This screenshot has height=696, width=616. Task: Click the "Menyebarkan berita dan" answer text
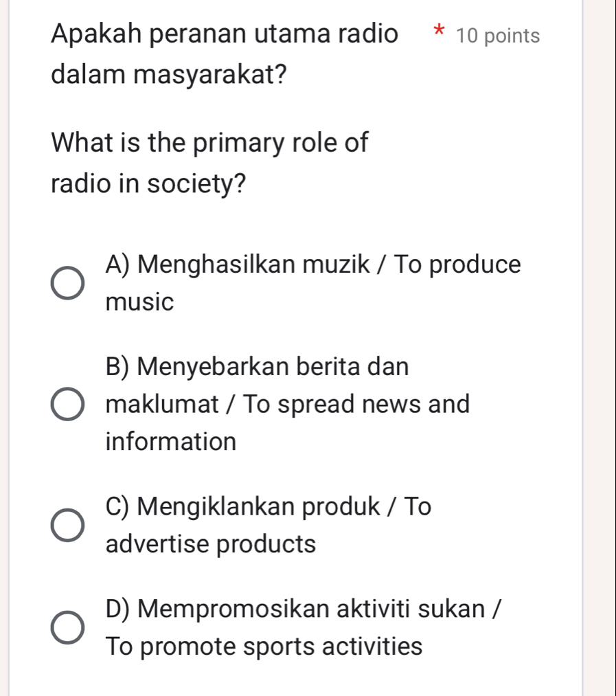coord(258,367)
